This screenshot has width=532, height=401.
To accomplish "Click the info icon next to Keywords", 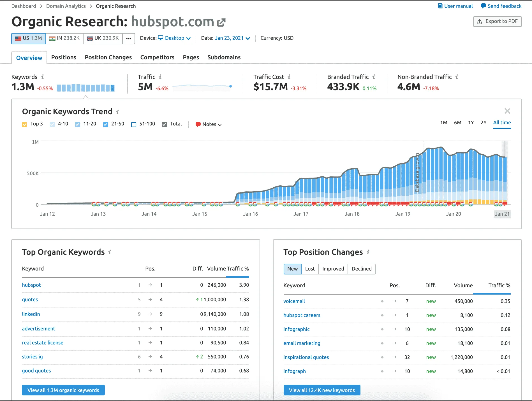I will 43,77.
